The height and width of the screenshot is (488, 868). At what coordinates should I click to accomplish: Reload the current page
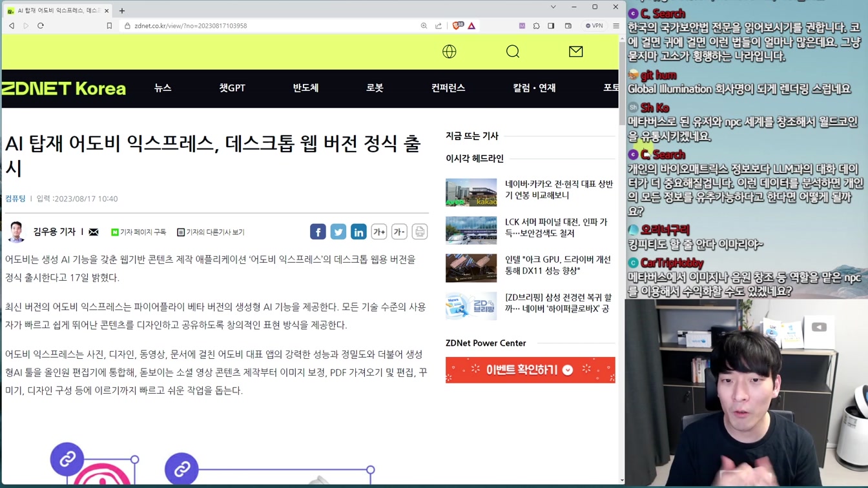click(41, 26)
